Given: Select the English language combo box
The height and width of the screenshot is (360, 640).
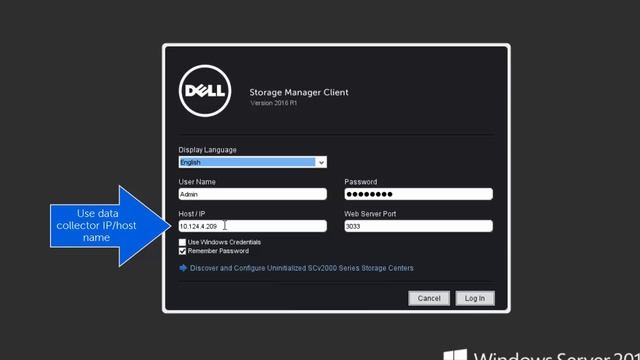Looking at the screenshot, I should click(253, 162).
